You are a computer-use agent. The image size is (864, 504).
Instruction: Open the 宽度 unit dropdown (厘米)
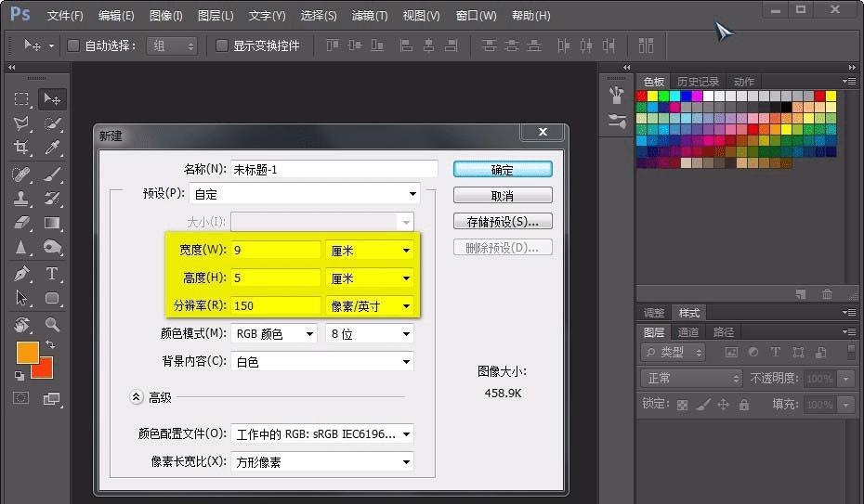(369, 250)
